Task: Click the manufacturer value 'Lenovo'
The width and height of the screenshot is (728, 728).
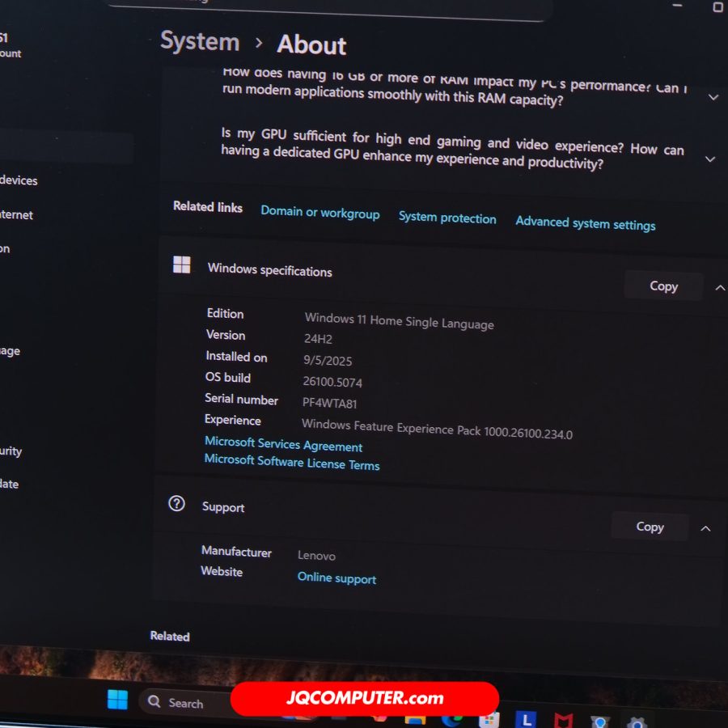Action: pos(316,555)
